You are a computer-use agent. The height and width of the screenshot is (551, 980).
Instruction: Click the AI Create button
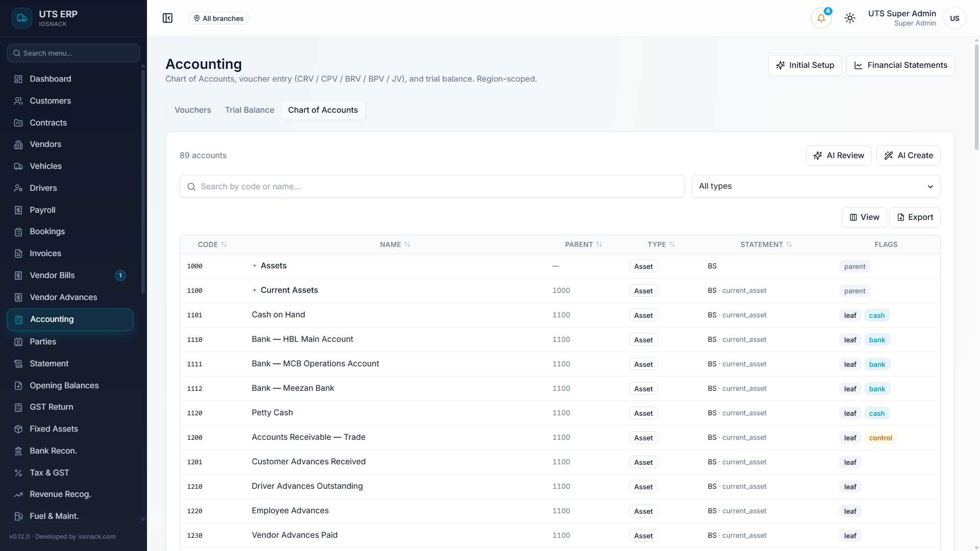tap(909, 156)
